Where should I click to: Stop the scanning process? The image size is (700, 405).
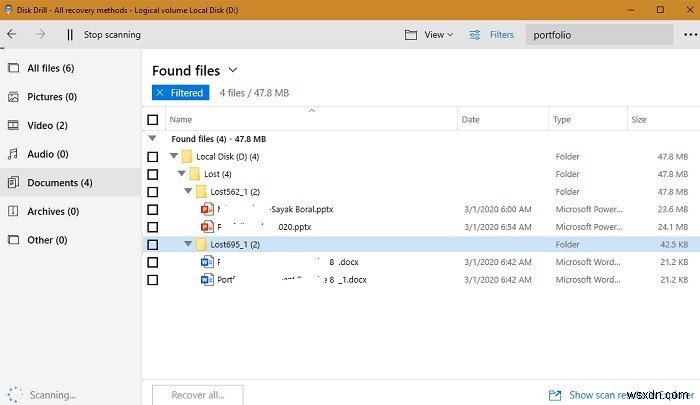112,35
